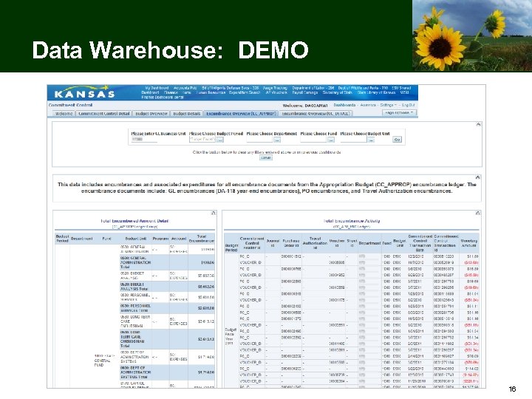Open the My Dashboard link
The image size is (532, 399).
click(x=157, y=88)
